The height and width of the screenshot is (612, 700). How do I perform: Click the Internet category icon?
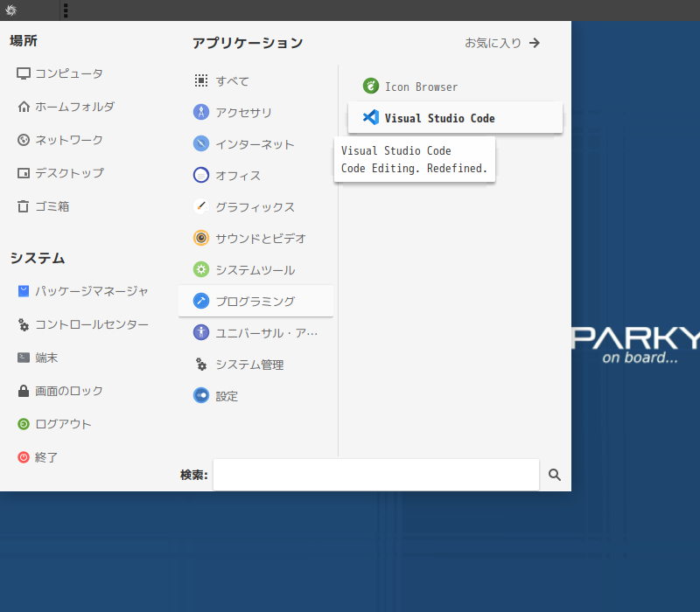coord(201,143)
